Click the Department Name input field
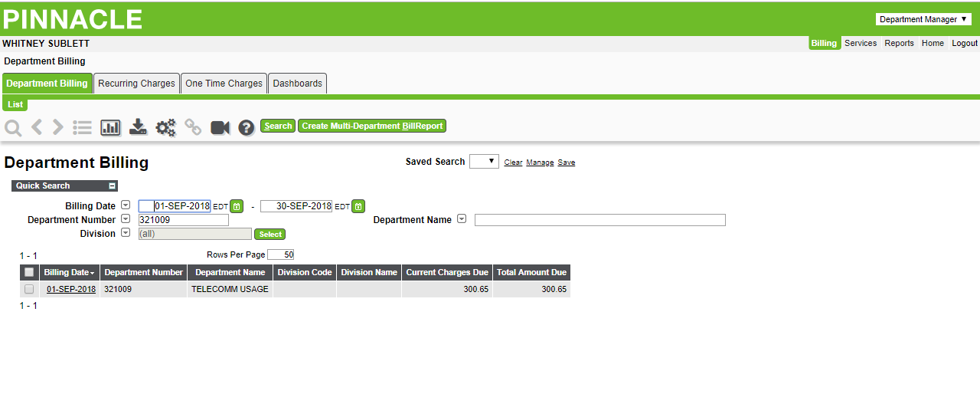980x394 pixels. coord(599,220)
